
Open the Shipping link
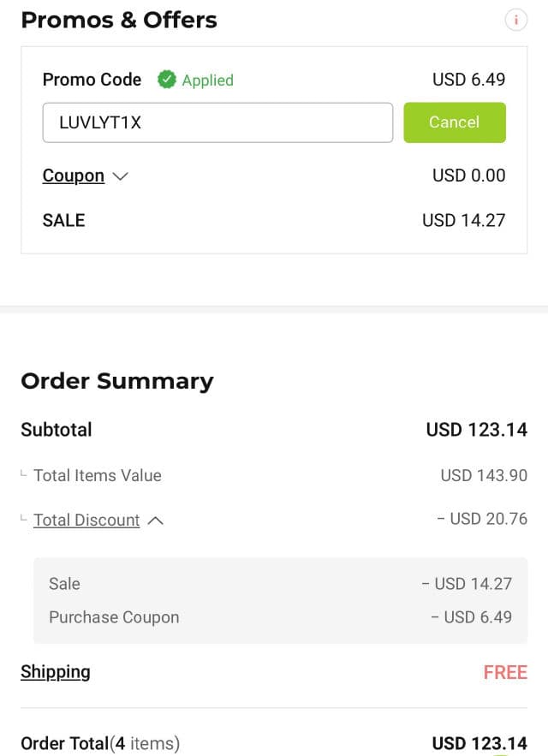click(x=56, y=672)
